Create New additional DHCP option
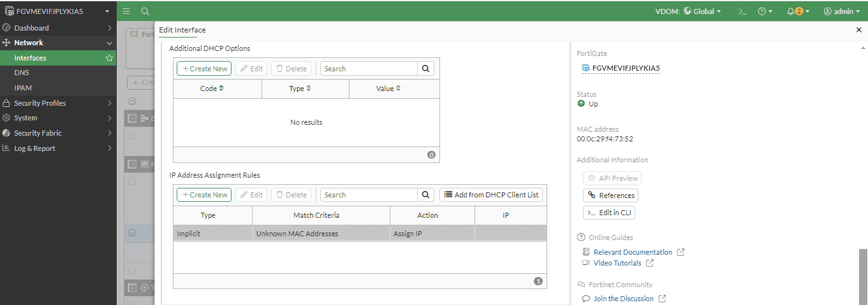 tap(204, 69)
